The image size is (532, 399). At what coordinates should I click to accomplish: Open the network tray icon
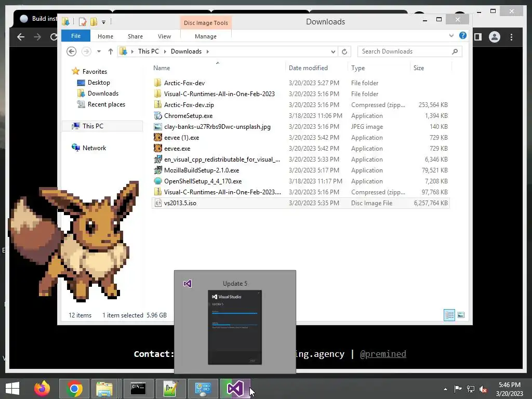[x=471, y=389]
